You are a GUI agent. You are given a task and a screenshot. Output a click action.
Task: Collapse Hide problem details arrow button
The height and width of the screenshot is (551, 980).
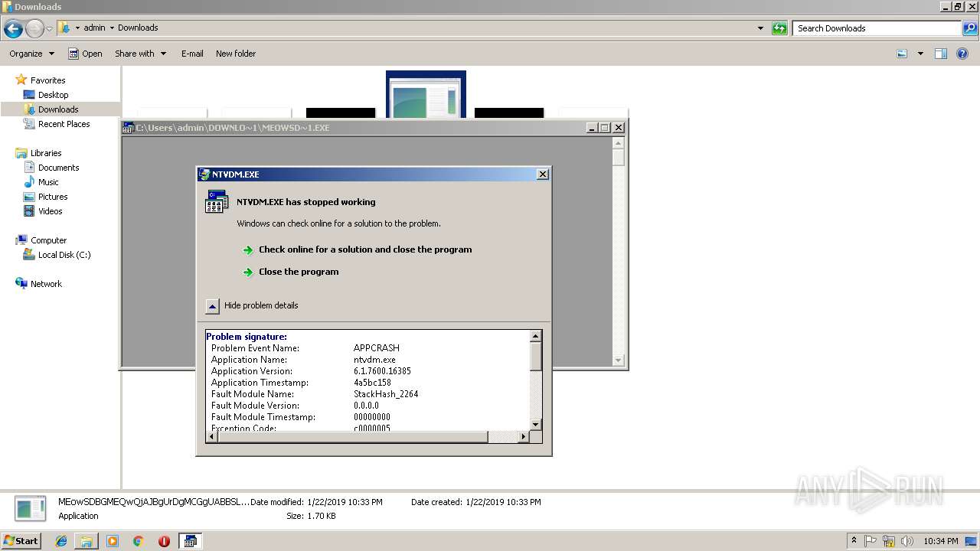click(213, 305)
